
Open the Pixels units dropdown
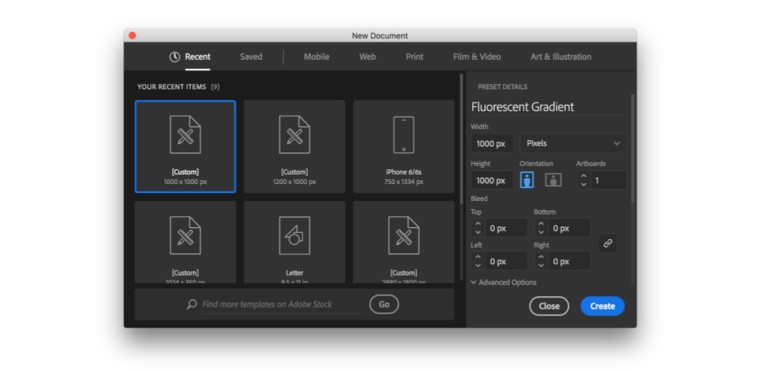pyautogui.click(x=573, y=144)
